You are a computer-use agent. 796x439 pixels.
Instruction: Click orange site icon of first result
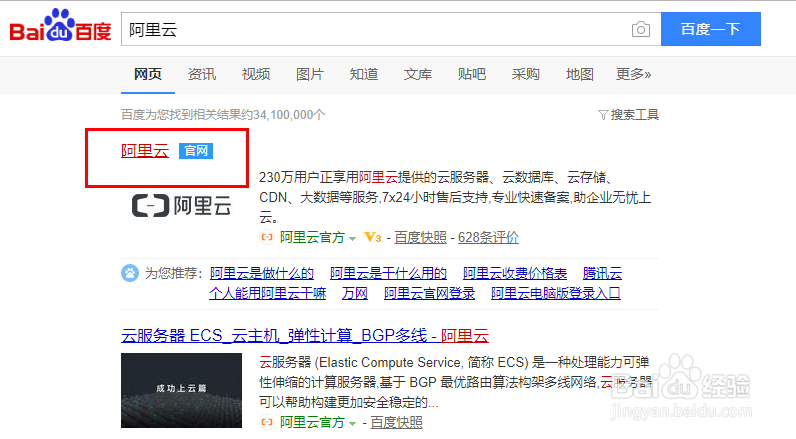point(267,237)
